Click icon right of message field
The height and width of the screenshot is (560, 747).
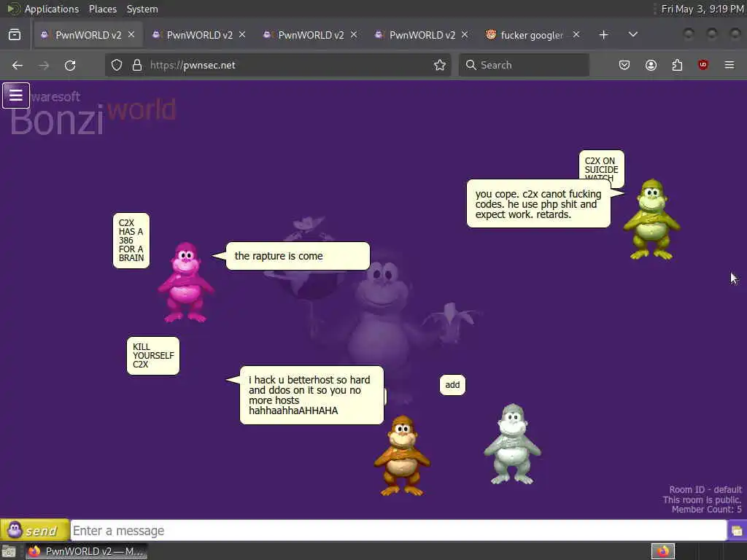point(737,531)
